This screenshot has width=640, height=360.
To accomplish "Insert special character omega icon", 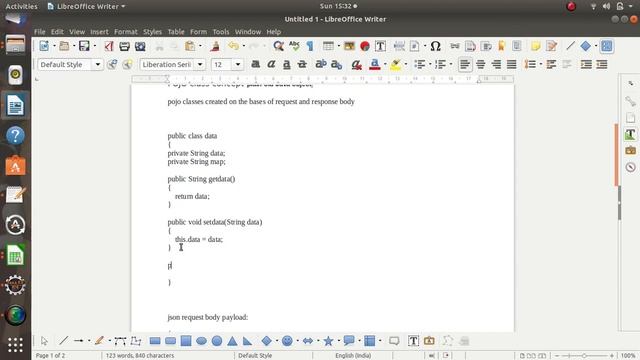I will tap(436, 46).
